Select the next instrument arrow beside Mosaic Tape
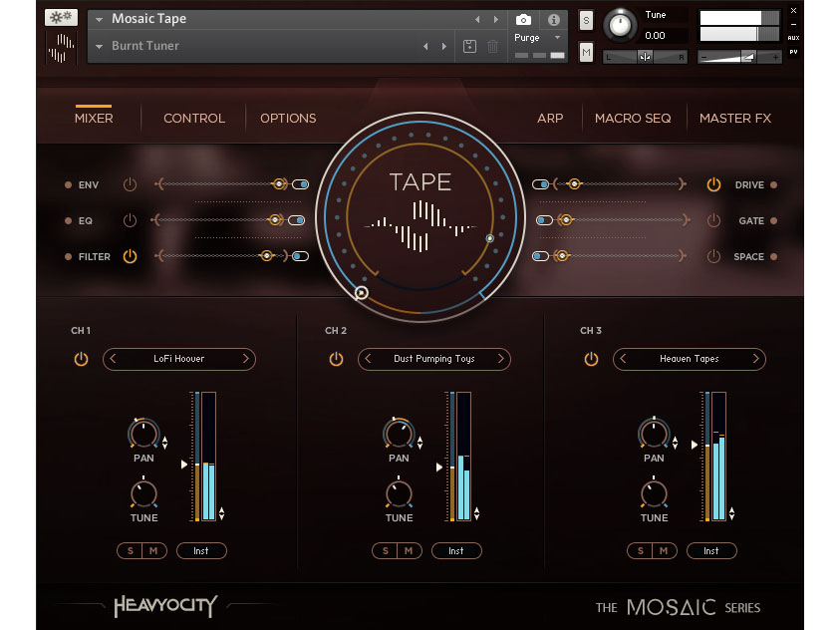Screen dimensions: 840x630 click(x=496, y=19)
